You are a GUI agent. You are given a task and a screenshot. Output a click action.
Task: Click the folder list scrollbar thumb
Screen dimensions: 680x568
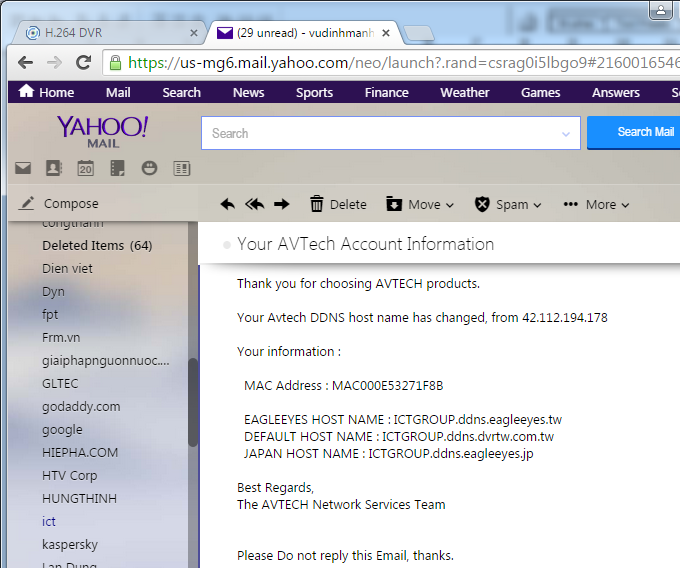193,402
